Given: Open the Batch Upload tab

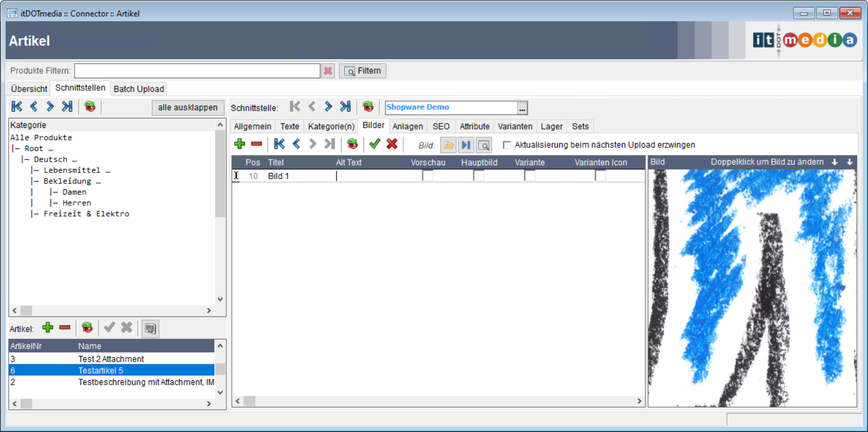Looking at the screenshot, I should tap(139, 89).
